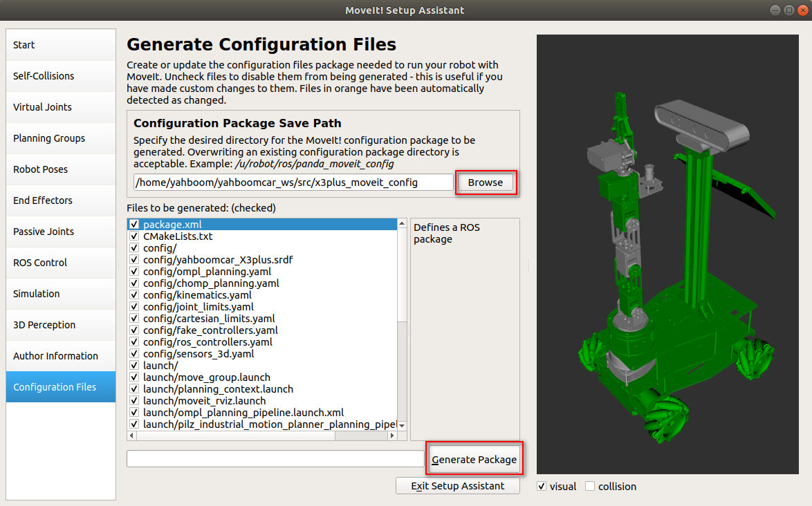Uncheck config/fake_controllers.yaml checkbox

[134, 330]
